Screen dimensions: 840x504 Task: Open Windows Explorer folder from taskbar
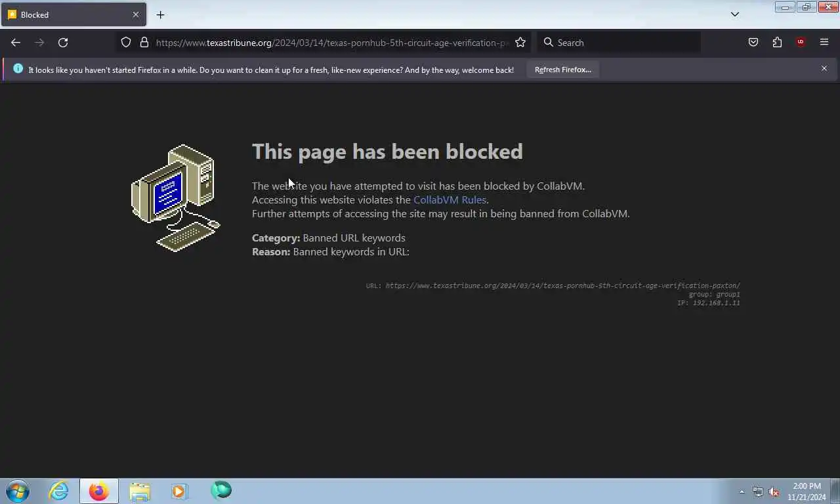pos(140,491)
